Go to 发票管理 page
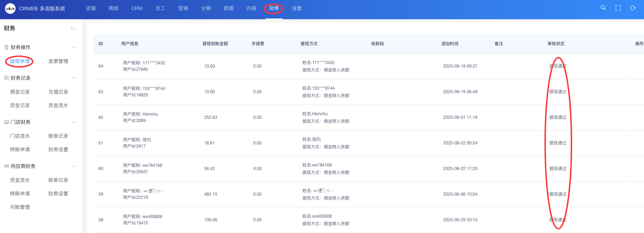 [58, 61]
